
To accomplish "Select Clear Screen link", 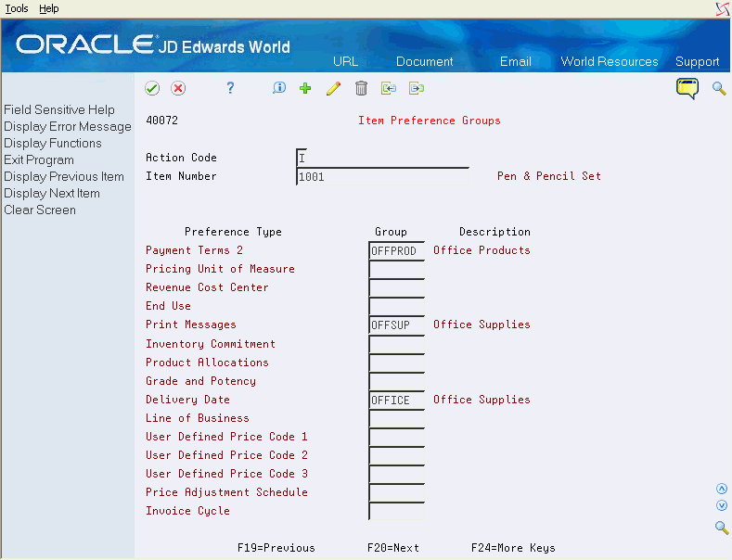I will coord(40,210).
